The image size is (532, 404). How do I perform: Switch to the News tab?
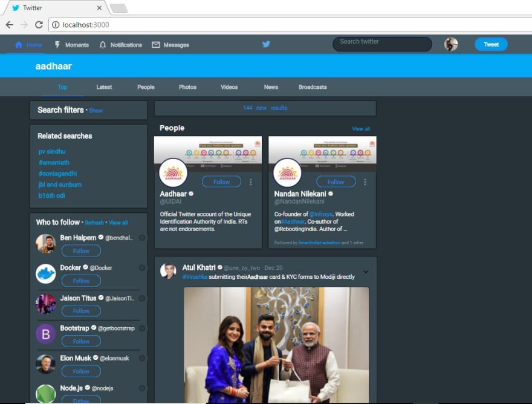point(271,87)
